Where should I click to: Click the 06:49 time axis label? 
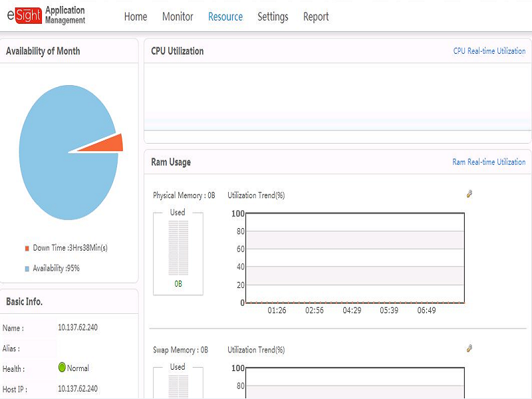[426, 311]
